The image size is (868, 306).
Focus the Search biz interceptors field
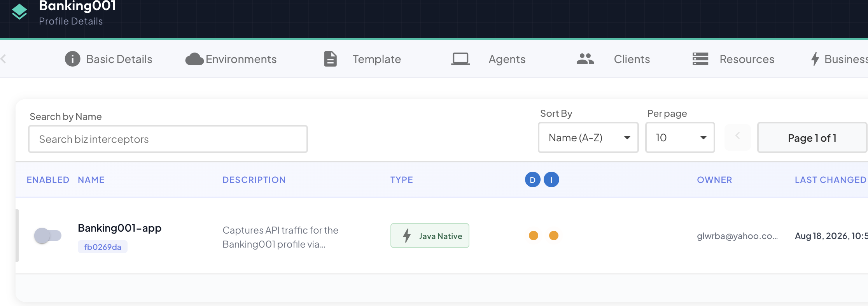tap(168, 139)
